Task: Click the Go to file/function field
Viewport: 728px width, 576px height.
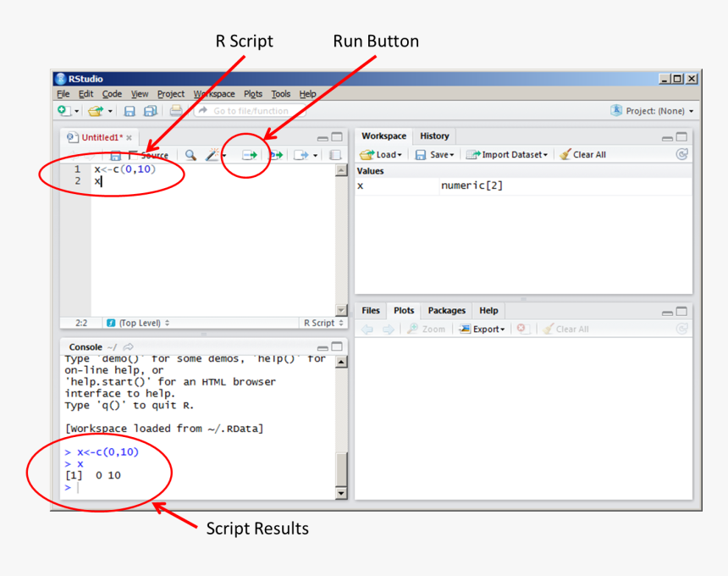Action: (x=250, y=111)
